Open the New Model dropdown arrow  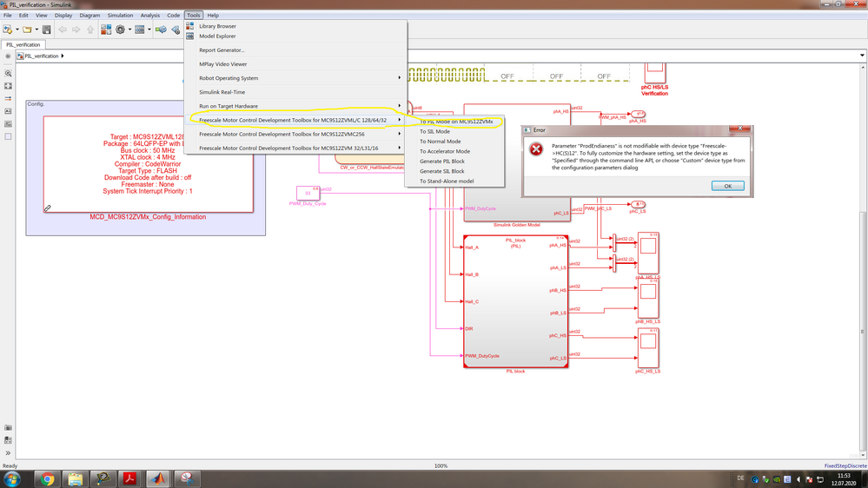pos(17,30)
